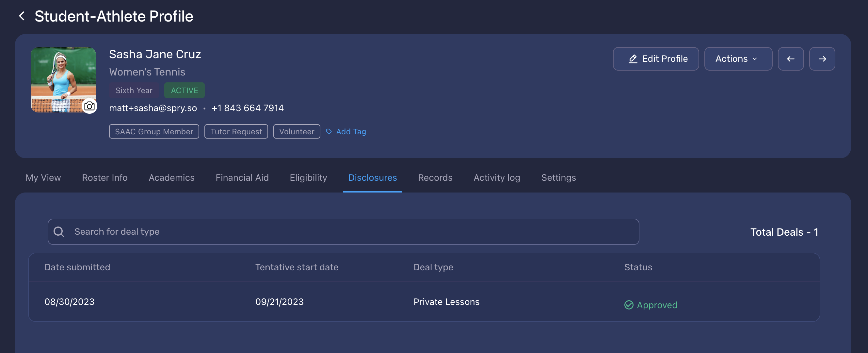
Task: Click the Date submitted column header
Action: point(77,267)
